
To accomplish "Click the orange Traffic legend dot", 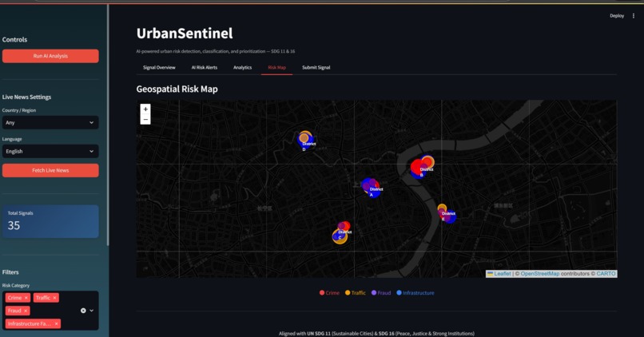I will tap(348, 292).
